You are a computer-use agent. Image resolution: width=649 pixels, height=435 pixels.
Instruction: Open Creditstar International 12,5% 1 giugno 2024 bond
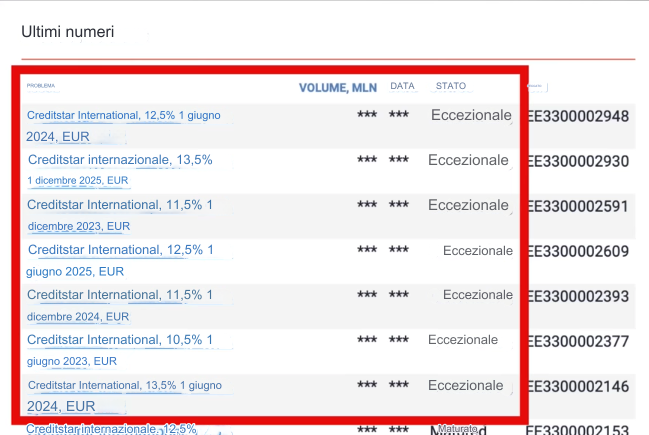[123, 126]
